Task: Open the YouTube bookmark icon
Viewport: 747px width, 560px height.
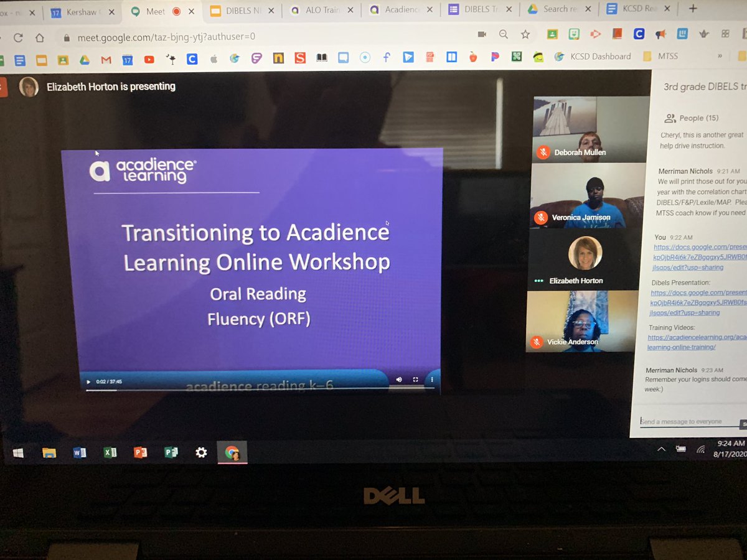Action: tap(149, 60)
